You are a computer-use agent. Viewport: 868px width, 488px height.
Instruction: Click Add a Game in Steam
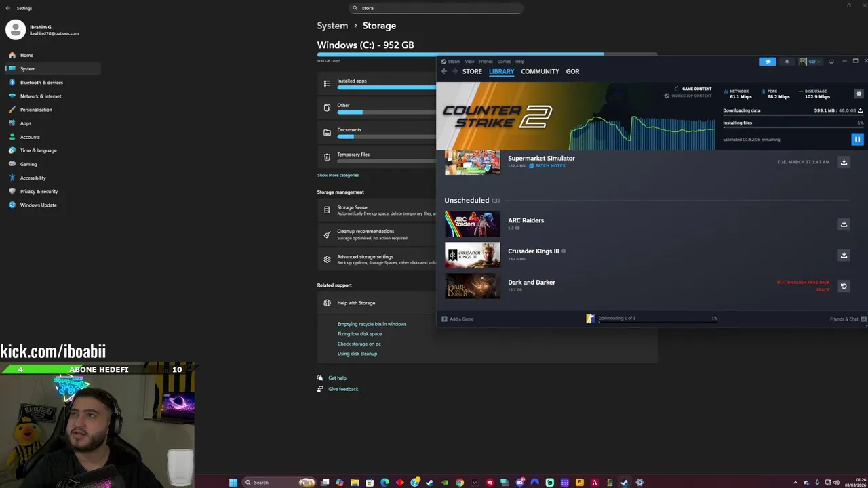tap(458, 319)
